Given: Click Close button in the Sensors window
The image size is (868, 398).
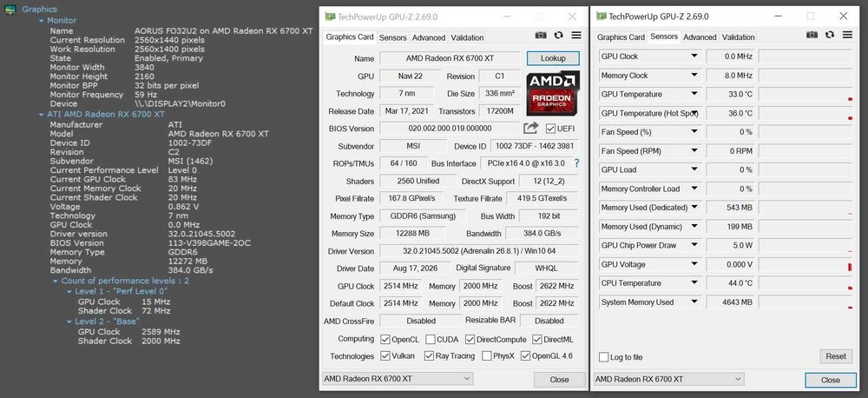Looking at the screenshot, I should pyautogui.click(x=831, y=381).
